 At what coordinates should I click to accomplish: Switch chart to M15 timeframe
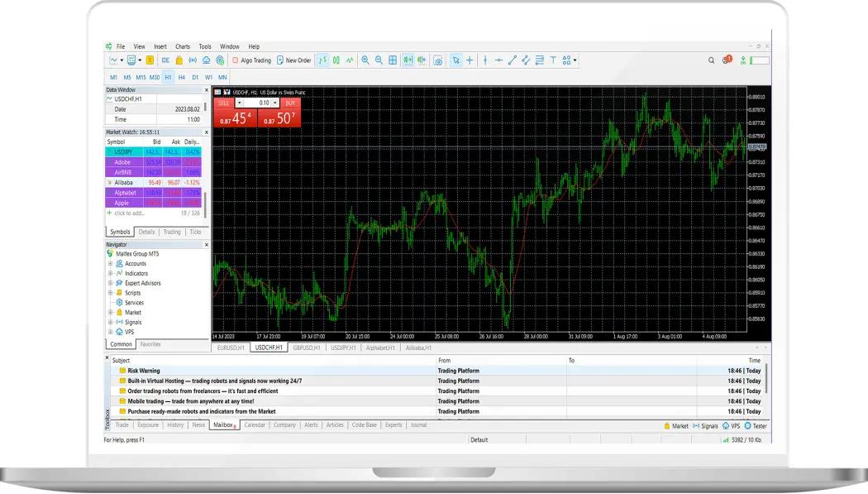click(141, 77)
